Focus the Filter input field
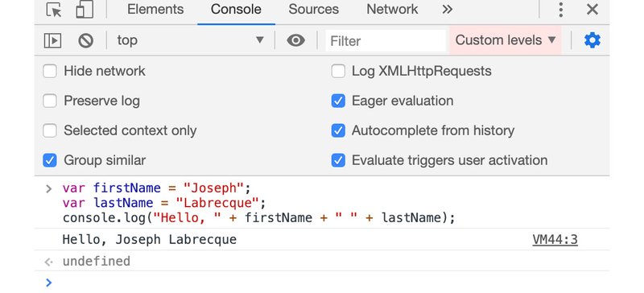 tap(386, 41)
